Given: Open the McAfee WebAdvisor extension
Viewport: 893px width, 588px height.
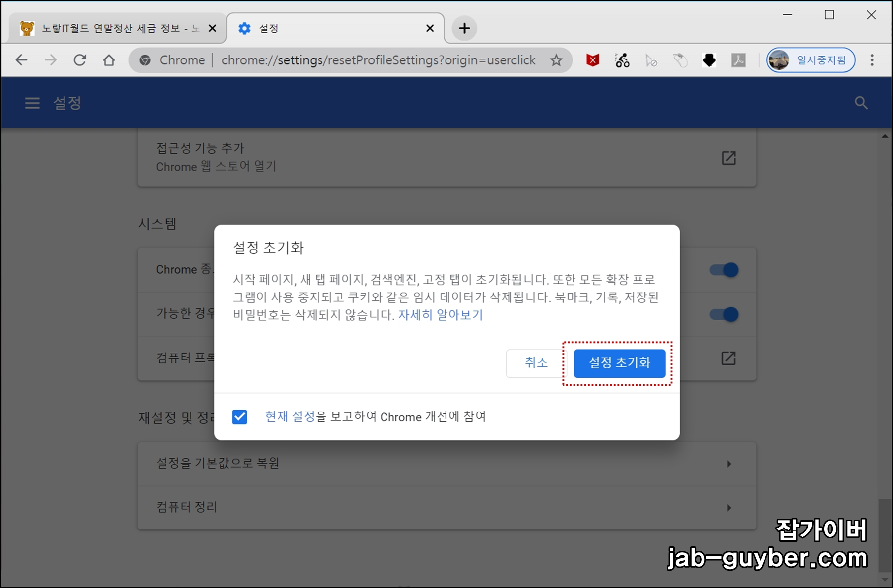Looking at the screenshot, I should (592, 60).
